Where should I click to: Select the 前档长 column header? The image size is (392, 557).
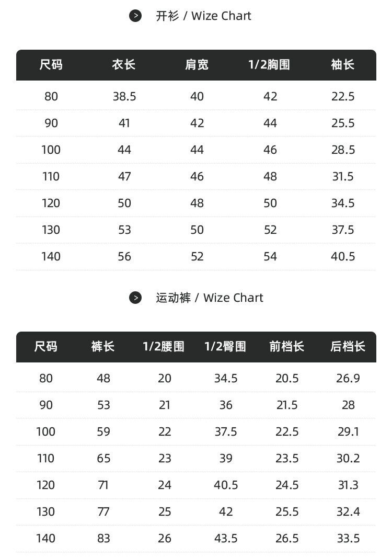(x=286, y=347)
